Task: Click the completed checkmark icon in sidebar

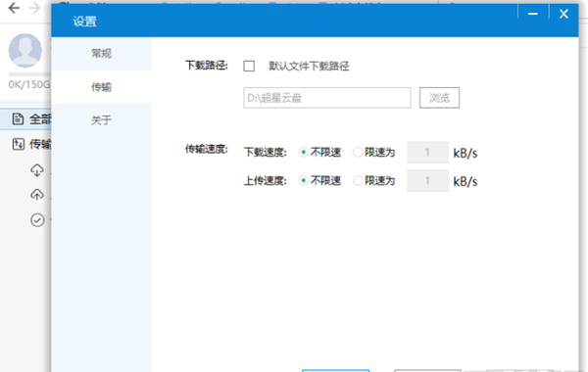Action: [x=37, y=220]
